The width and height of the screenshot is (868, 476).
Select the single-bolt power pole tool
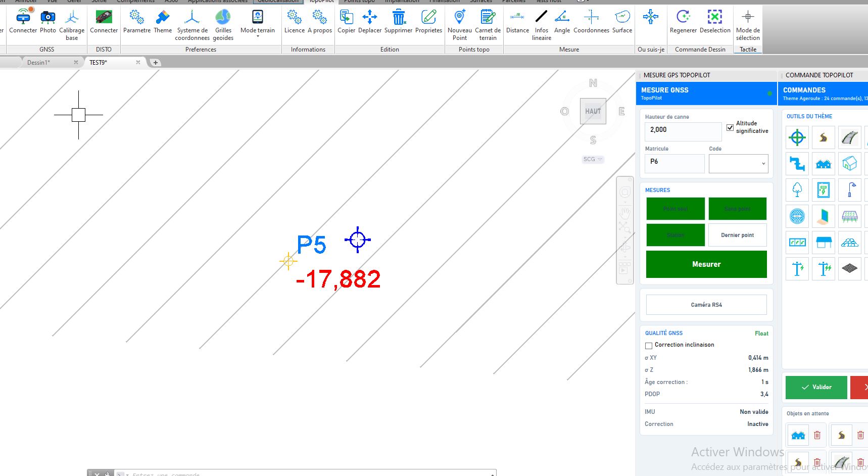[x=797, y=269]
